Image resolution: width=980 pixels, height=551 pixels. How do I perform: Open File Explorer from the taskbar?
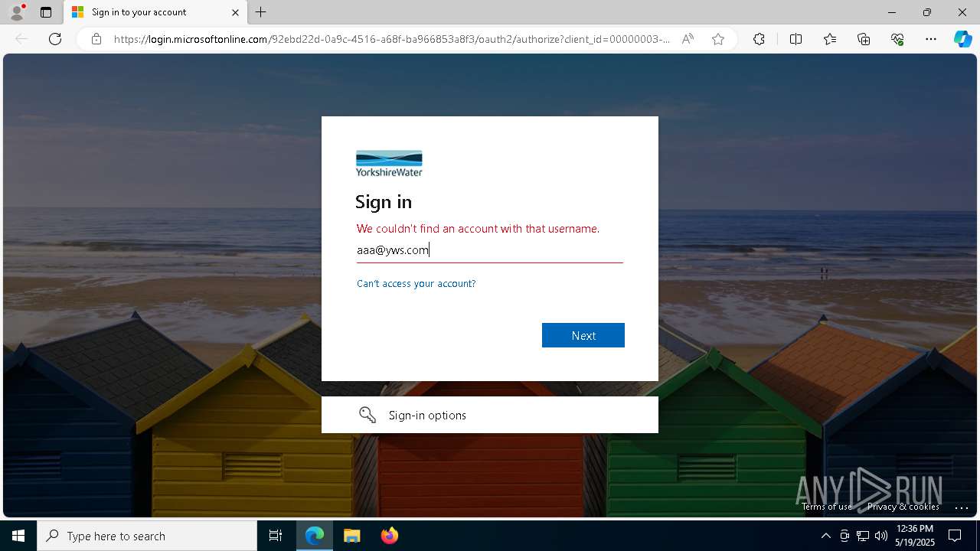point(352,536)
